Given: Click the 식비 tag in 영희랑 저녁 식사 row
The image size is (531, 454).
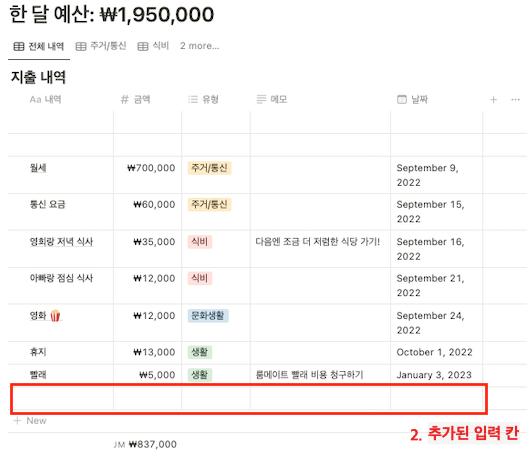Looking at the screenshot, I should [x=200, y=242].
